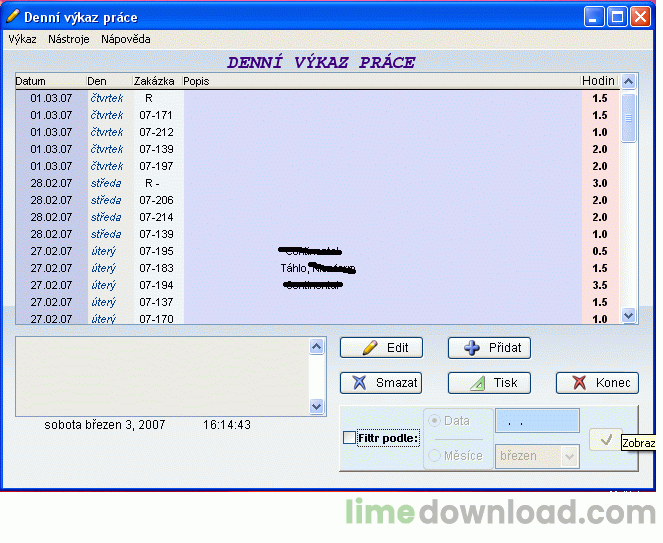Open the Výkaz menu

point(22,39)
